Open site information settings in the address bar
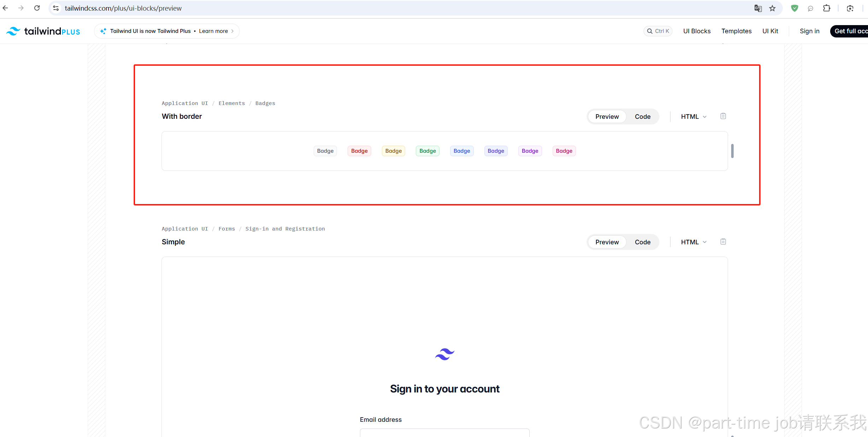This screenshot has height=437, width=868. pyautogui.click(x=56, y=8)
